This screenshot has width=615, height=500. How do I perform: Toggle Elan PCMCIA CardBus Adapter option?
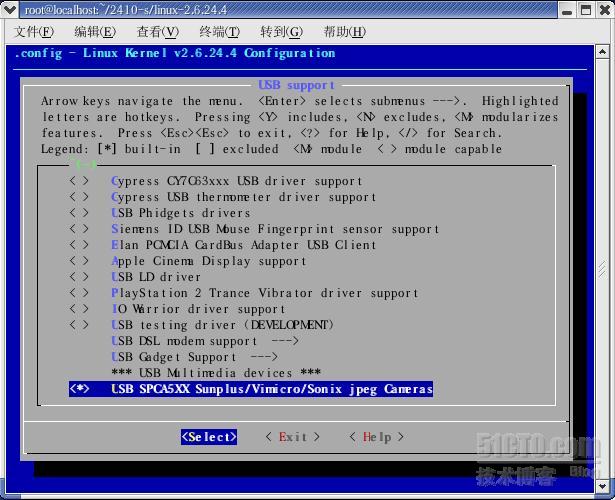pyautogui.click(x=79, y=245)
